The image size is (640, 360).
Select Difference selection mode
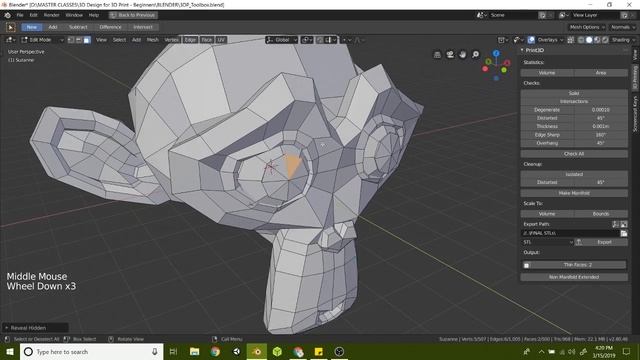coord(110,27)
